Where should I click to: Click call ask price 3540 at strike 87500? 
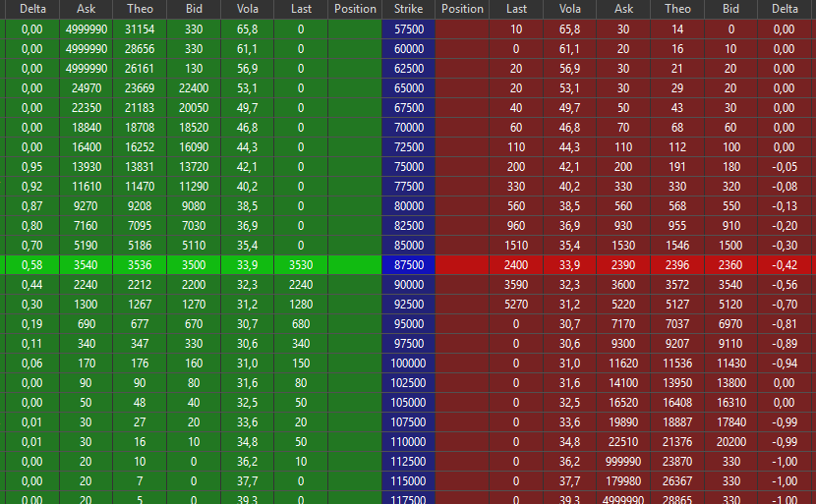click(x=87, y=265)
